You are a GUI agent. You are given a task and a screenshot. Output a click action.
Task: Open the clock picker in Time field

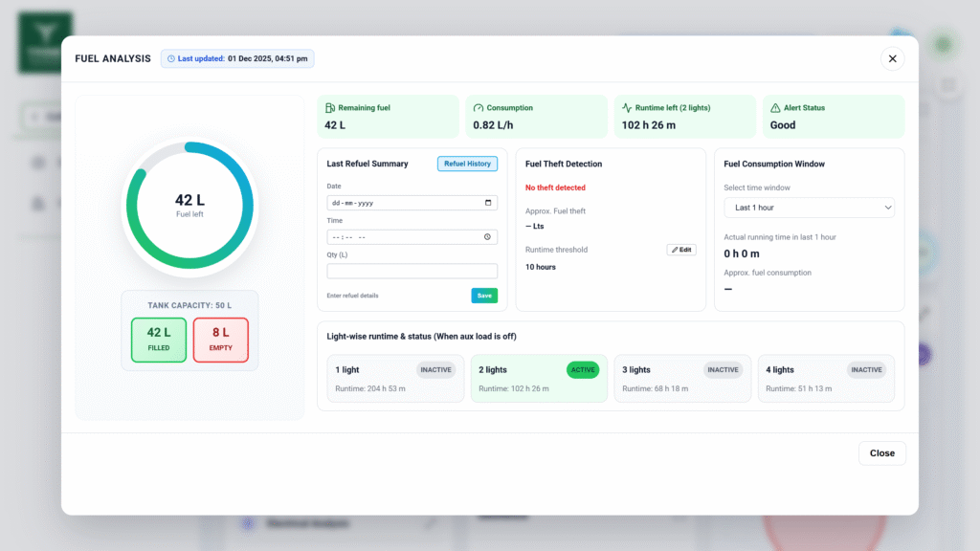tap(488, 237)
